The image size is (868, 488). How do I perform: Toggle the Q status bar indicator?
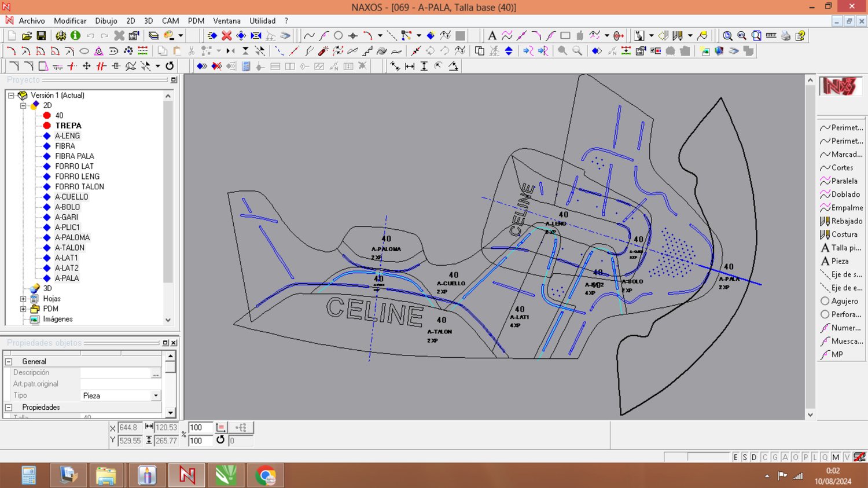click(825, 457)
